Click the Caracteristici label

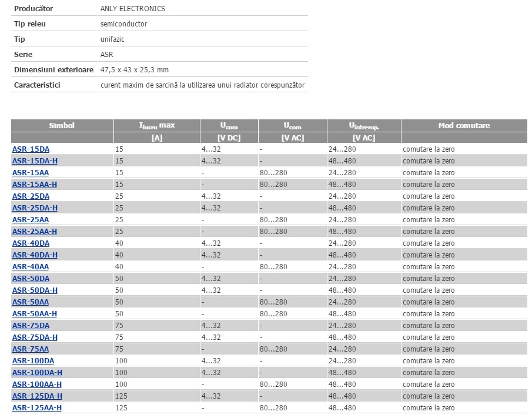point(37,85)
